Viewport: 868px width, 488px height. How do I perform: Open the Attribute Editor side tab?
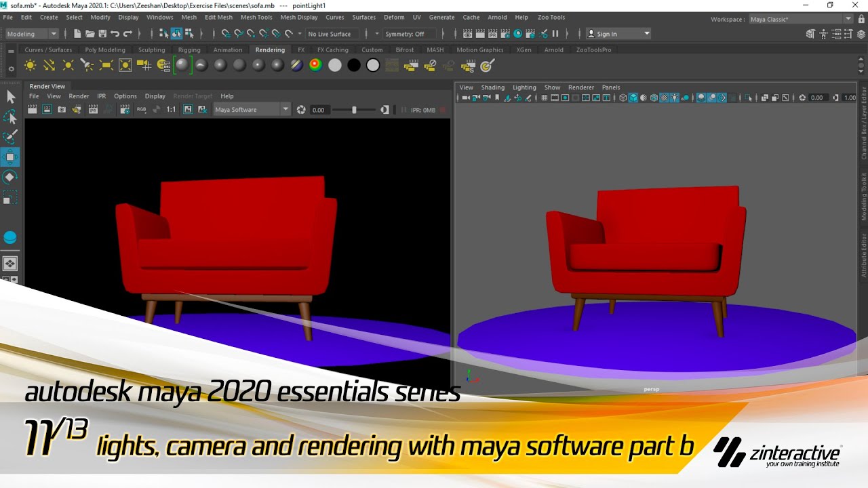pos(863,255)
